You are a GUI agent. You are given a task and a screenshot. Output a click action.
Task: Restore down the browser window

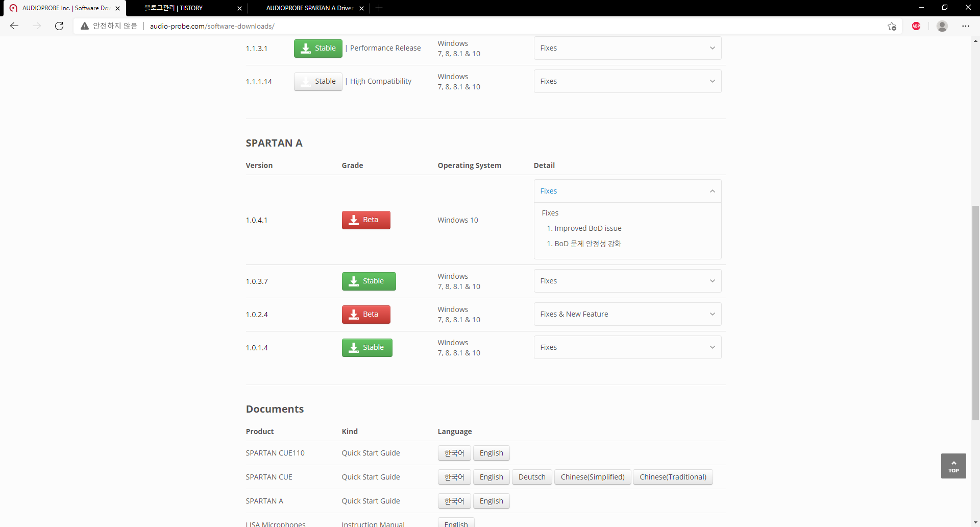945,8
